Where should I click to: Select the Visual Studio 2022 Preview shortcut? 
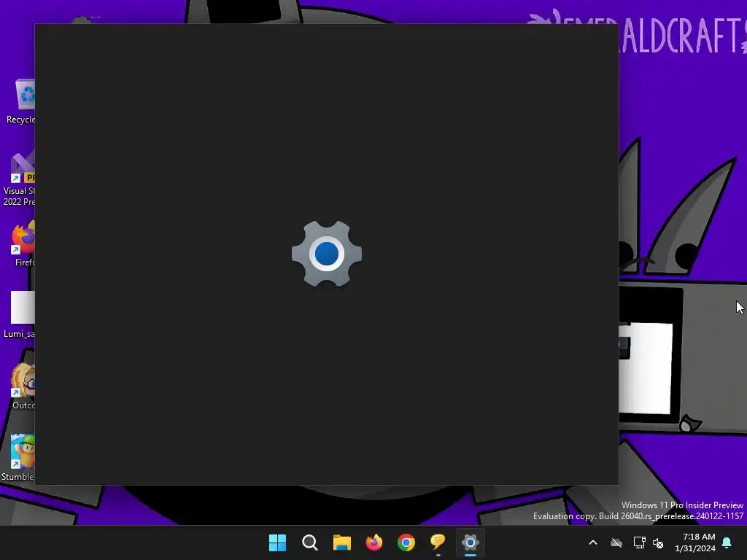click(x=19, y=179)
